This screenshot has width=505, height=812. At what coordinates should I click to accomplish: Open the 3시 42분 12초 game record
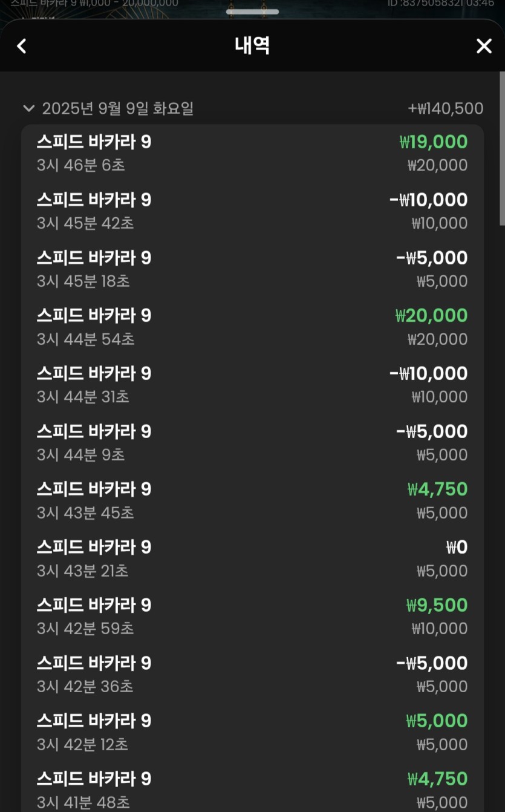click(252, 732)
